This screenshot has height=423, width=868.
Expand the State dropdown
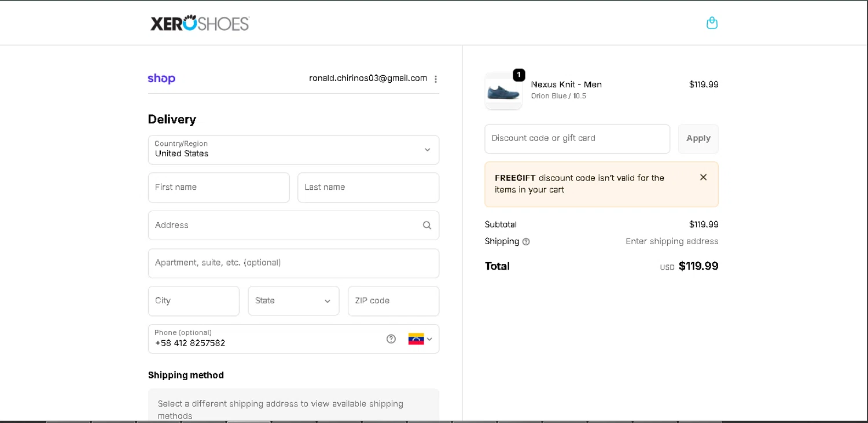(x=293, y=301)
